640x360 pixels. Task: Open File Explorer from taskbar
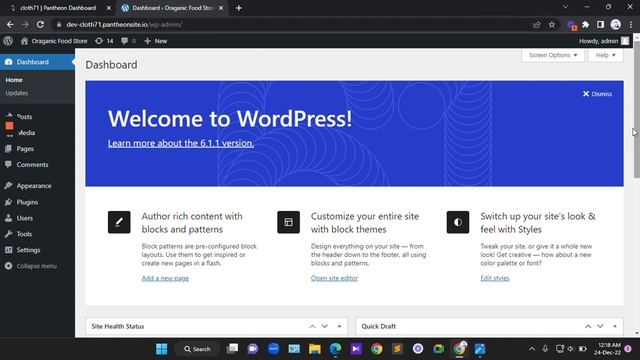315,349
